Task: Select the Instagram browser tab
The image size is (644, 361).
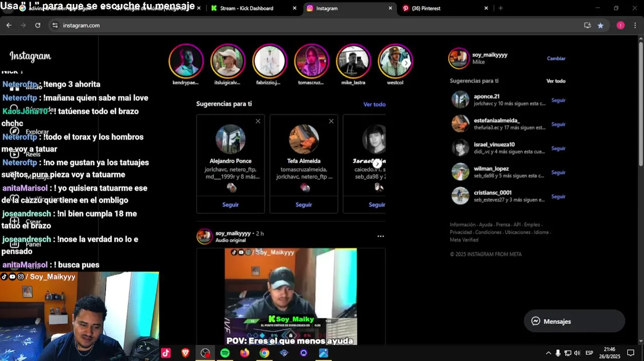Action: click(350, 8)
